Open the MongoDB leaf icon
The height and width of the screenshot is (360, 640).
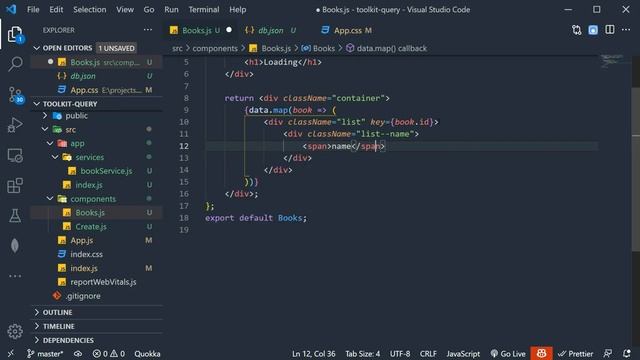click(x=15, y=246)
